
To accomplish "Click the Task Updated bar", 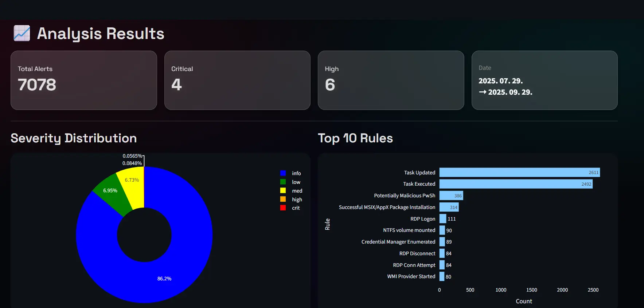I will (x=519, y=173).
